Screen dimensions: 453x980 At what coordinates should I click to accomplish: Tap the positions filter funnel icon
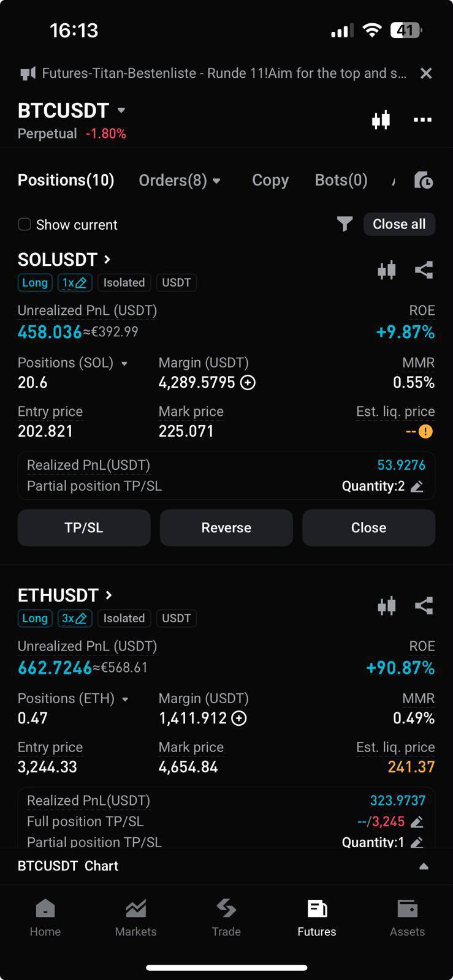pos(345,224)
